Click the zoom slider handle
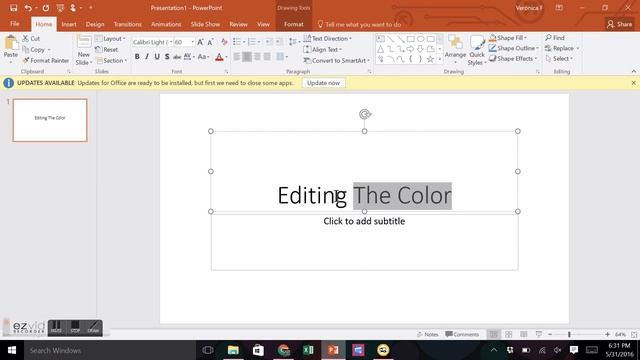The height and width of the screenshot is (360, 640). click(x=569, y=334)
